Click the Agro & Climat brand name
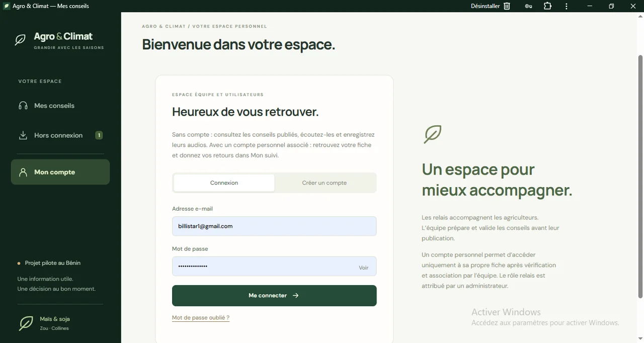This screenshot has width=644, height=343. pos(63,36)
